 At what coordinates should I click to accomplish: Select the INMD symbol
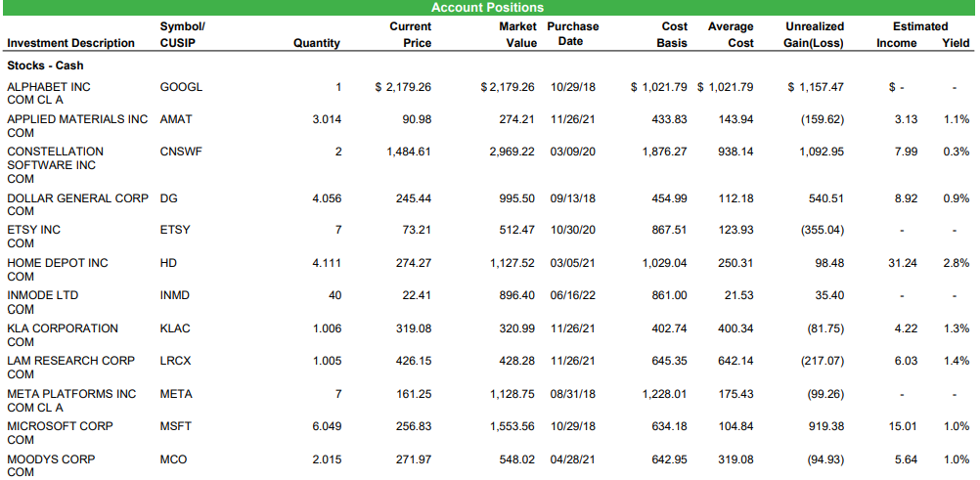(174, 295)
